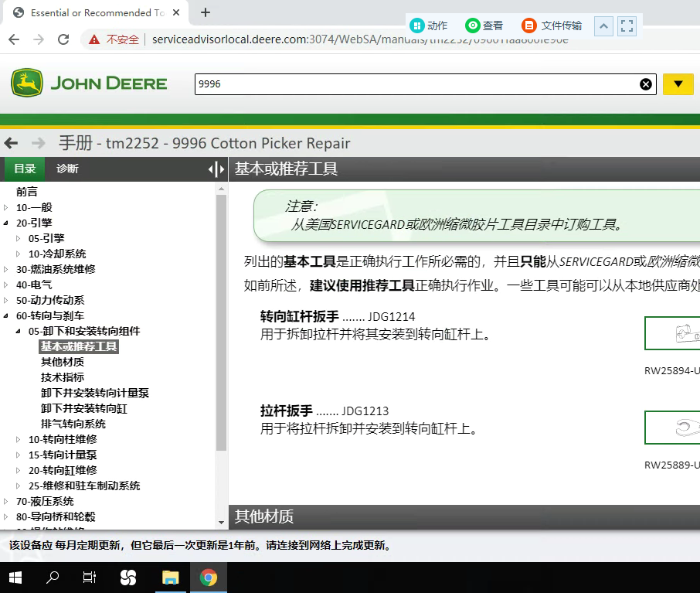This screenshot has width=700, height=593.
Task: Collapse the remote toolbar with up chevron
Action: click(603, 26)
